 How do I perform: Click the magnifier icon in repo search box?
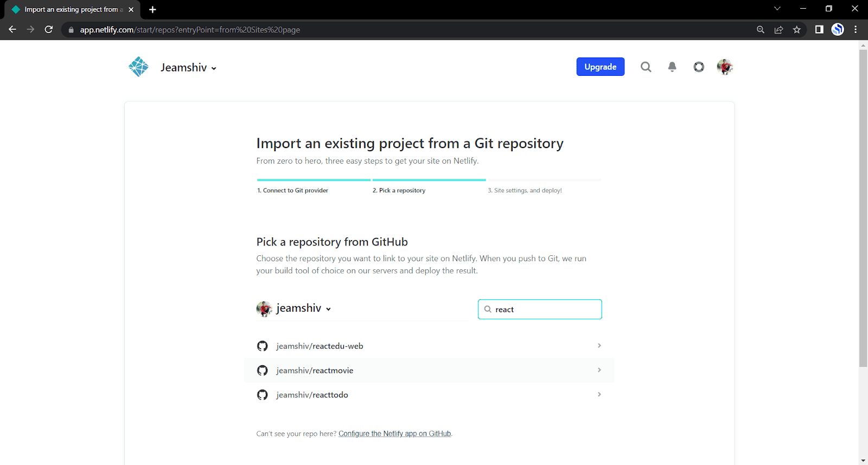point(488,309)
